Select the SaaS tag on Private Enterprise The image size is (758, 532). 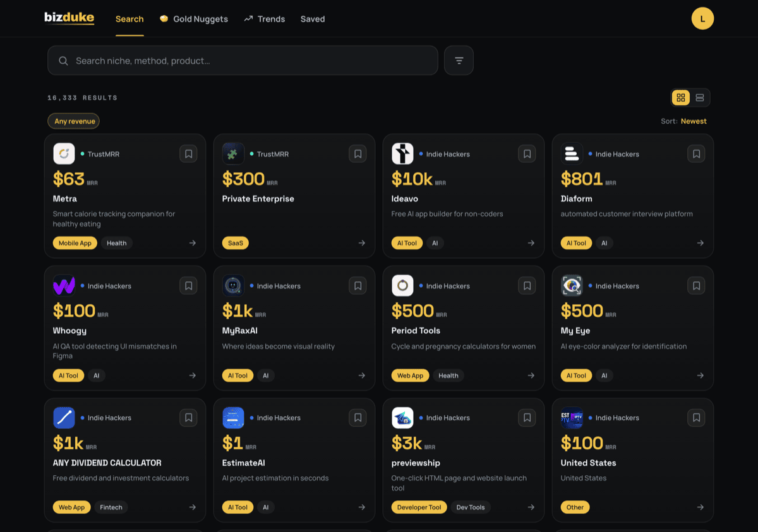tap(236, 243)
